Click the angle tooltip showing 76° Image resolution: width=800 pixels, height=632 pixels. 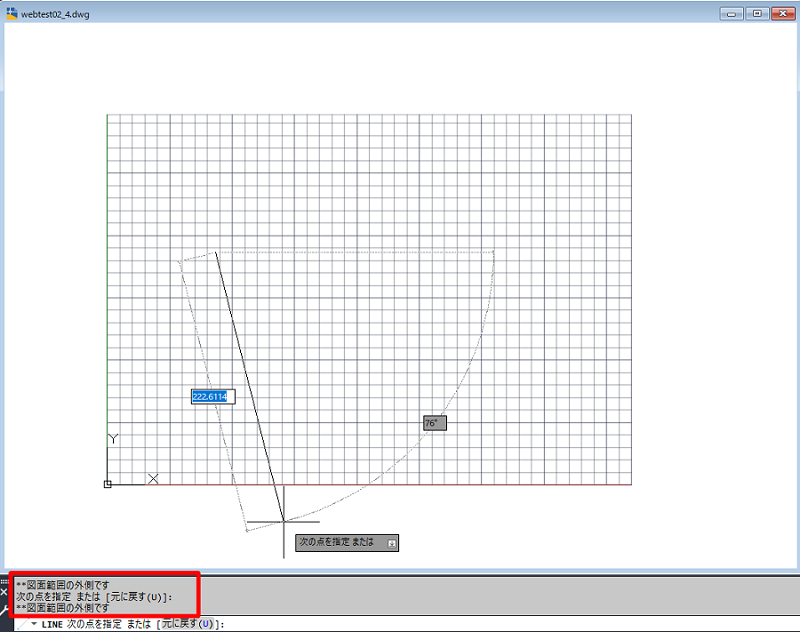pos(435,423)
